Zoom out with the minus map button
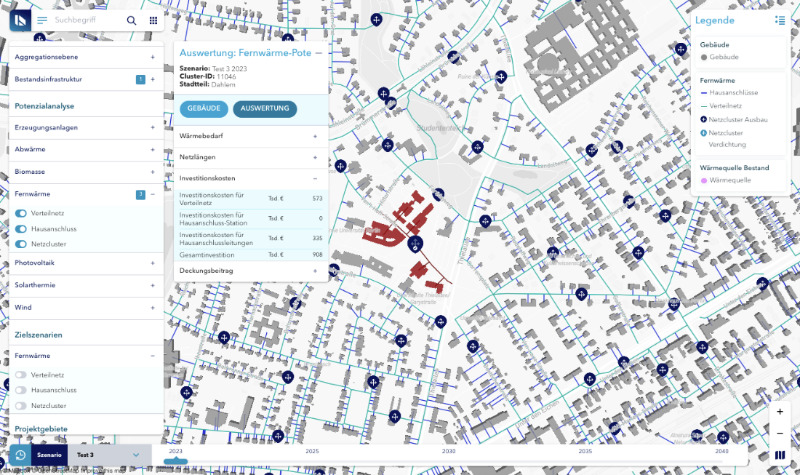 (780, 433)
